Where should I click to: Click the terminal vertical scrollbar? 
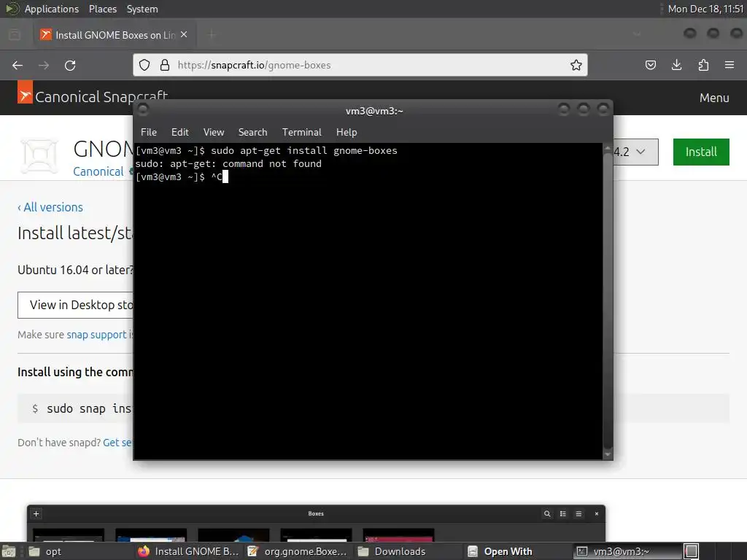click(608, 300)
